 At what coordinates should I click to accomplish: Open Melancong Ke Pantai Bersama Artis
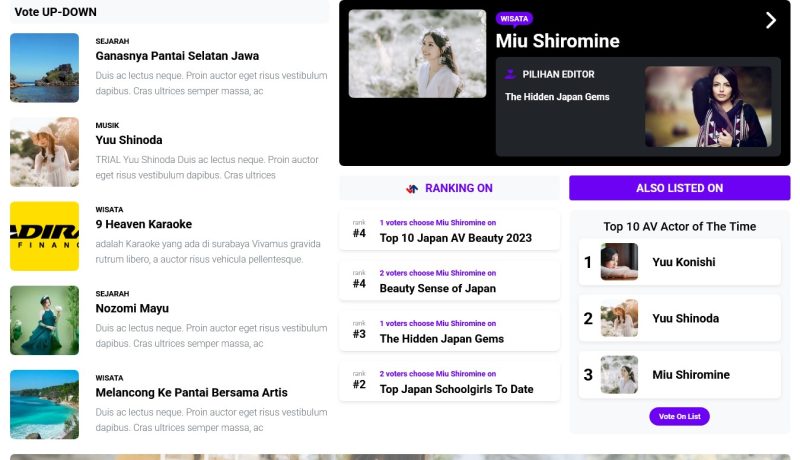191,392
